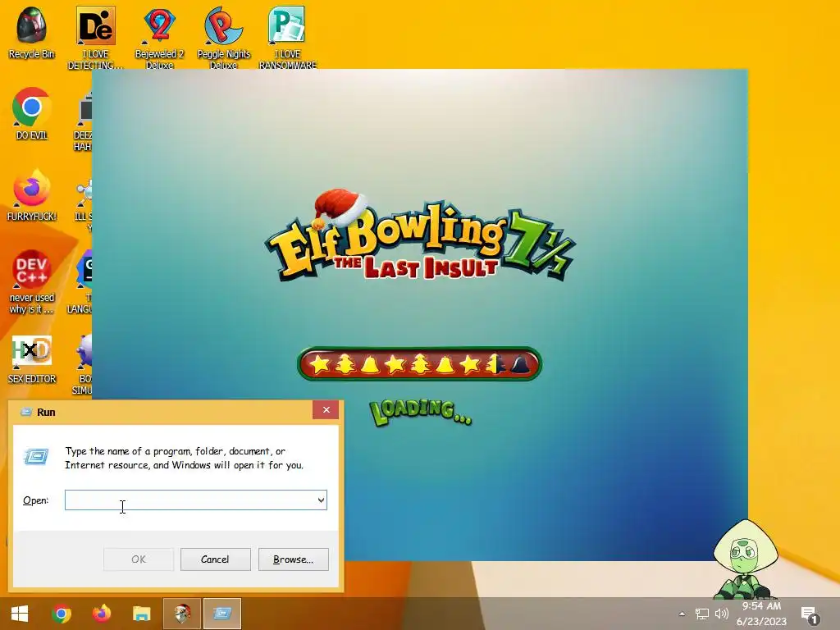Click the Elf Bowling loading progress bar
Image resolution: width=840 pixels, height=630 pixels.
click(419, 364)
